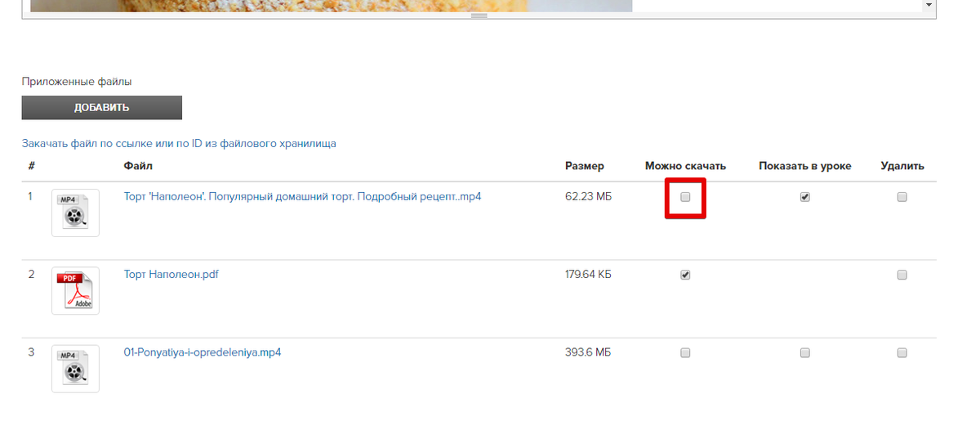980x421 pixels.
Task: Check 'Показать в уроке' for 01-Ponyatiya-i-opredeleniya.mp4
Action: click(x=804, y=352)
